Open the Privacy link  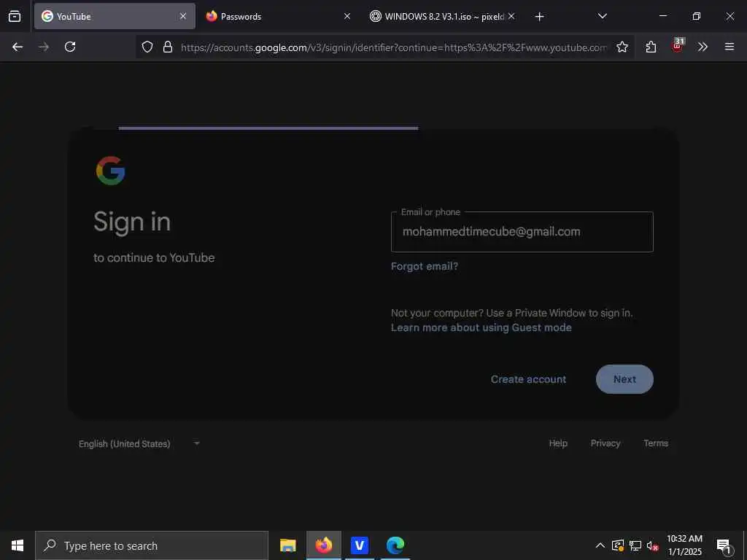605,443
